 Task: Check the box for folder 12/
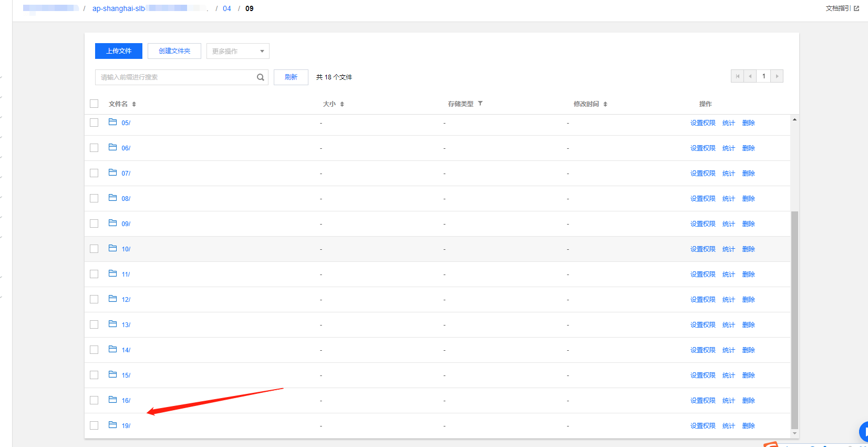[x=94, y=299]
